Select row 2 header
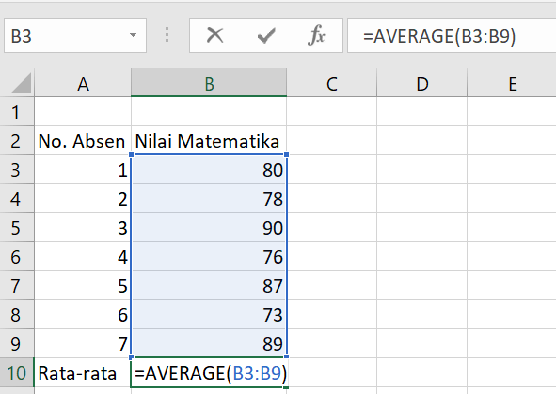Screen dimensions: 556x394 [17, 140]
